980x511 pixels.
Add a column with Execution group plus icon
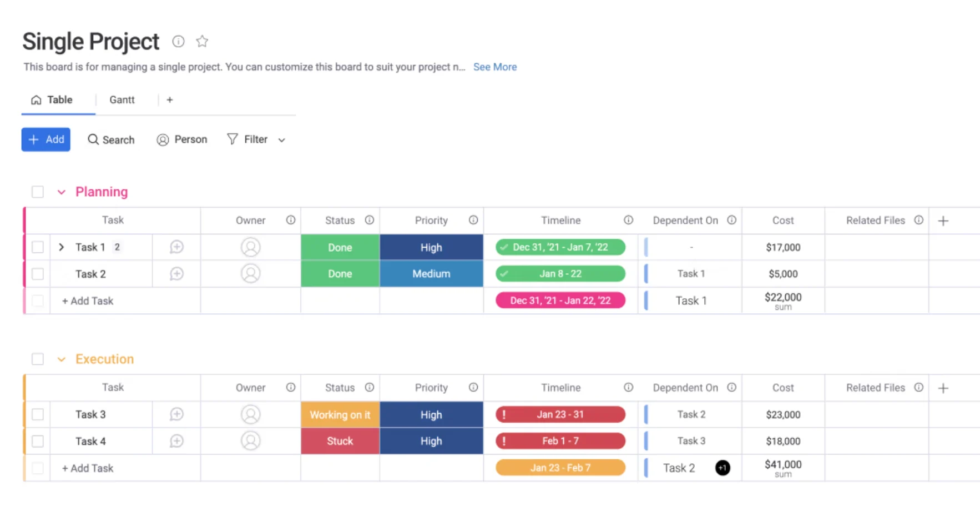[943, 388]
